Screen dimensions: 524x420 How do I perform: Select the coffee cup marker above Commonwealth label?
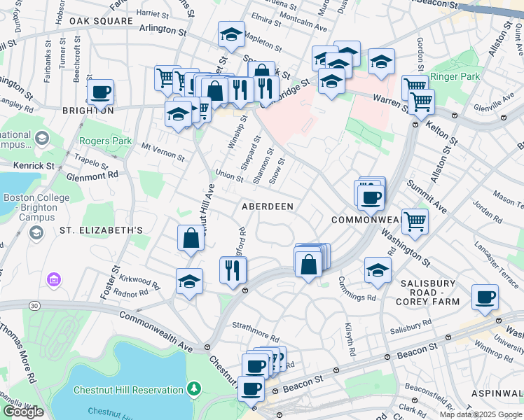(x=371, y=197)
